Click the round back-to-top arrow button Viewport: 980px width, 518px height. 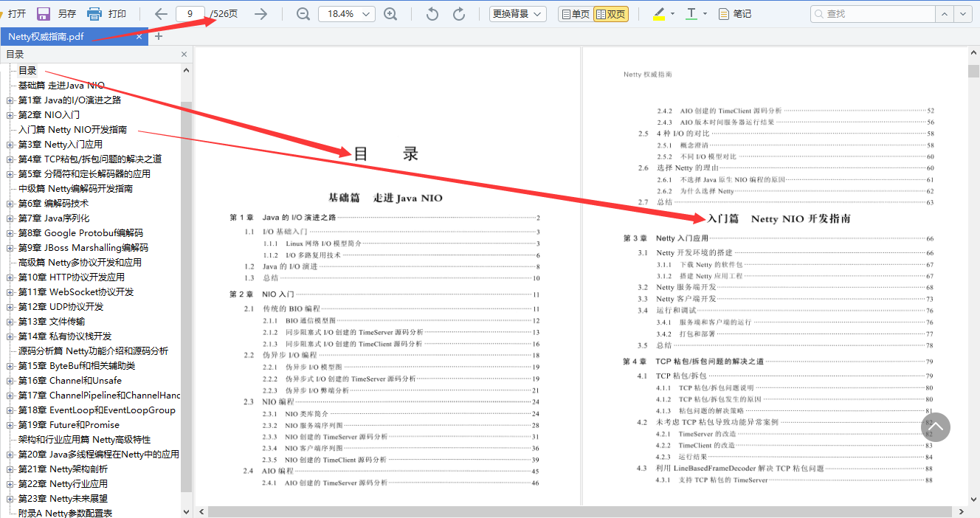[x=936, y=427]
